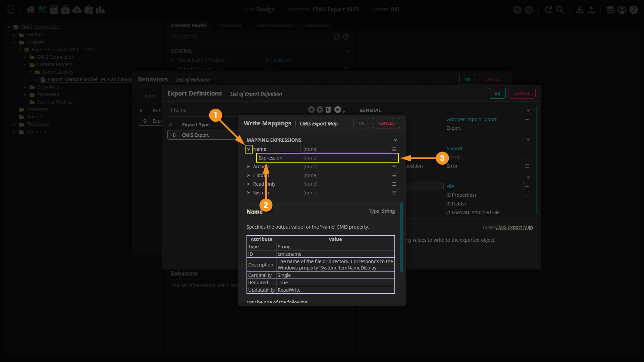Open the bar chart stats icon
Image resolution: width=644 pixels, height=362 pixels.
click(x=100, y=10)
